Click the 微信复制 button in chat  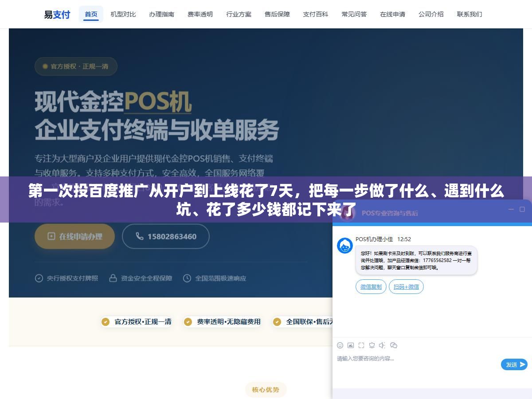click(371, 287)
